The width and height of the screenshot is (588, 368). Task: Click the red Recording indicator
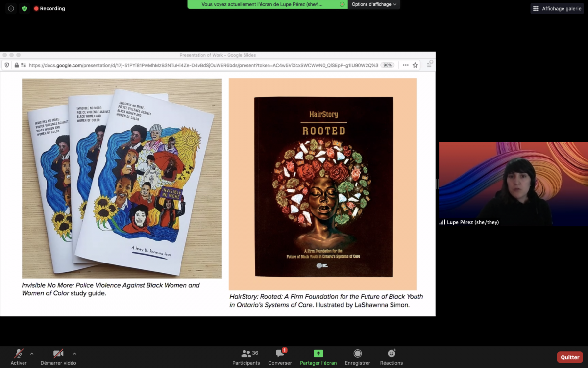(x=49, y=8)
